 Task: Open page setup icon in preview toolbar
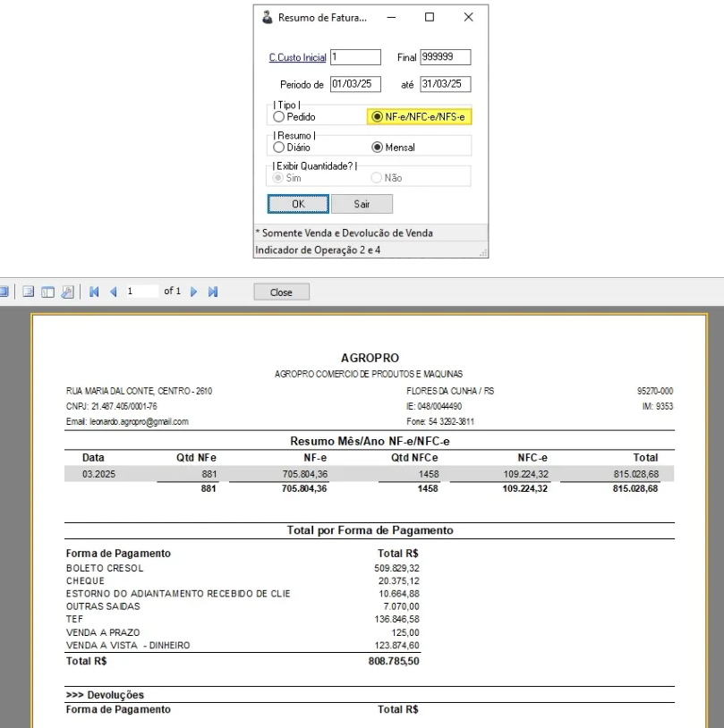pyautogui.click(x=29, y=292)
